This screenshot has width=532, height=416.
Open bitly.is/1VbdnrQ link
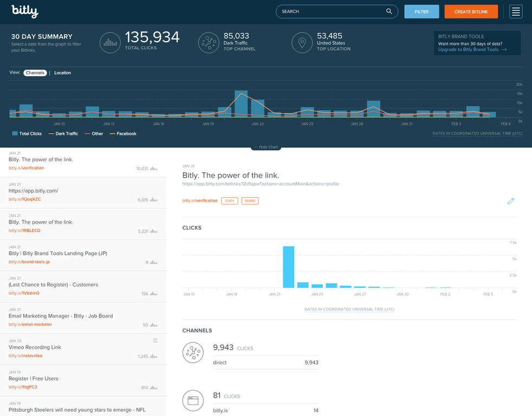[24, 293]
